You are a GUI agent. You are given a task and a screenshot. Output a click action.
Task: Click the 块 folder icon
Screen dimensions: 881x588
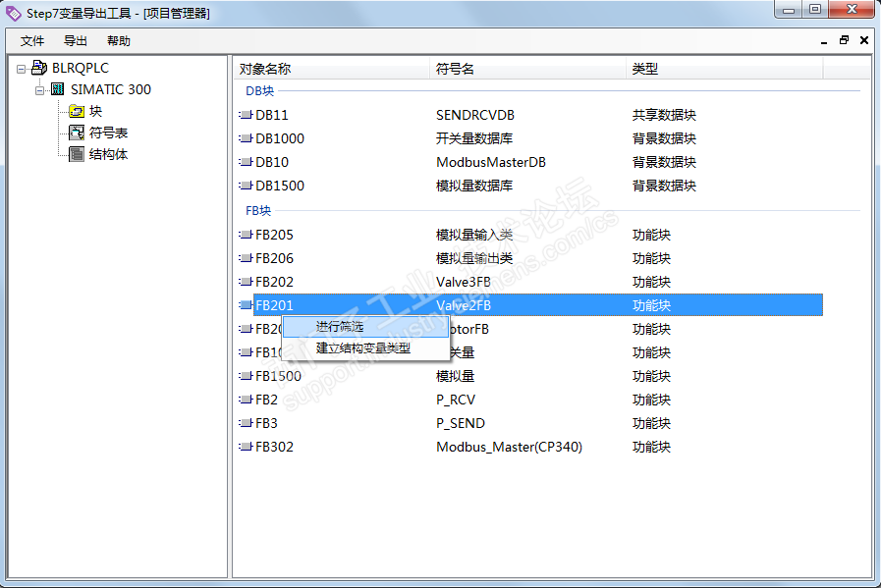coord(77,111)
